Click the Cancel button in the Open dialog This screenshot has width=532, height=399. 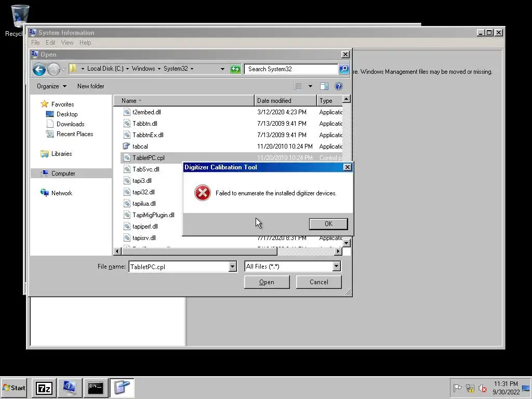coord(318,282)
